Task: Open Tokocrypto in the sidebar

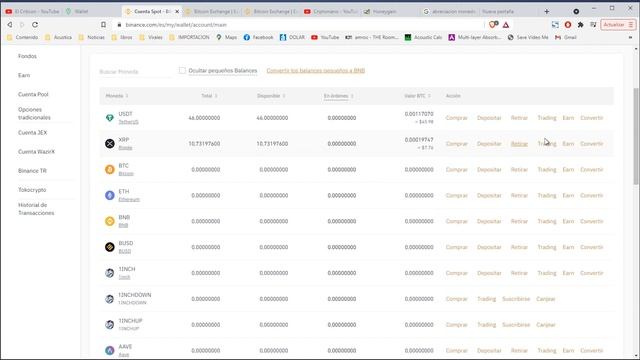Action: [x=32, y=190]
